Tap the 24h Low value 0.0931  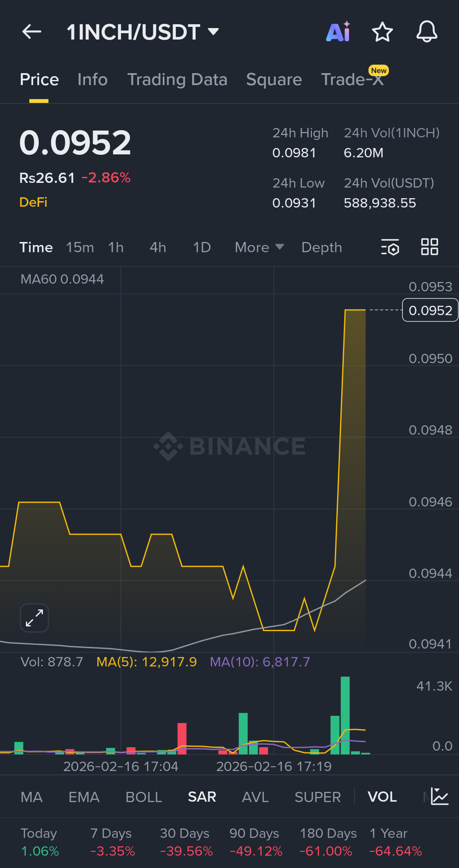[294, 203]
